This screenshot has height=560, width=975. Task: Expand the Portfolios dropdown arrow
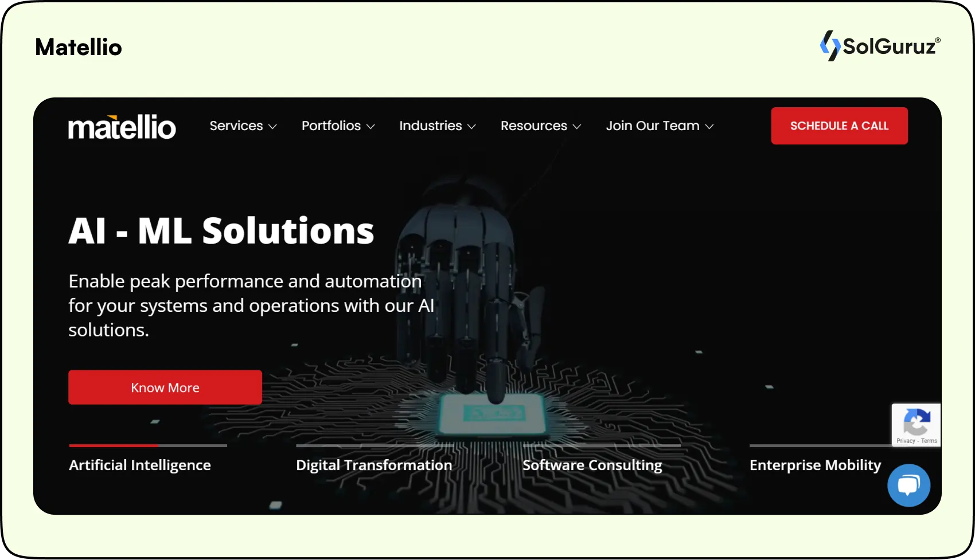click(370, 127)
